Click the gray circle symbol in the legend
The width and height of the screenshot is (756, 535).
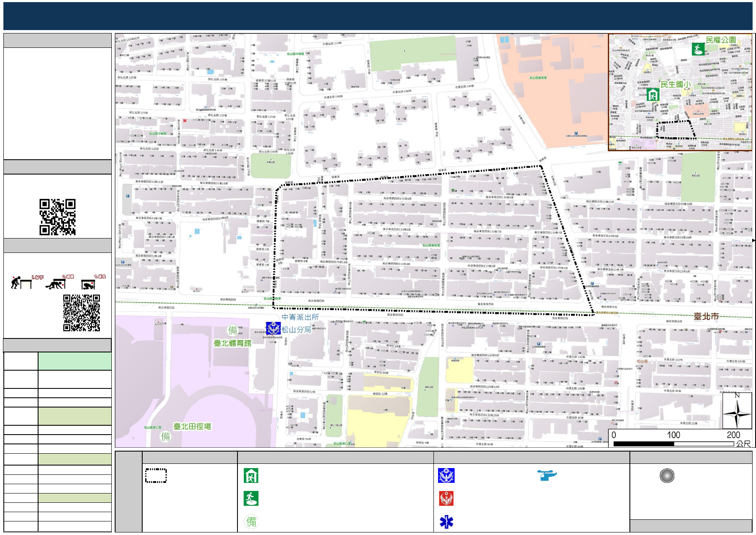pyautogui.click(x=667, y=476)
